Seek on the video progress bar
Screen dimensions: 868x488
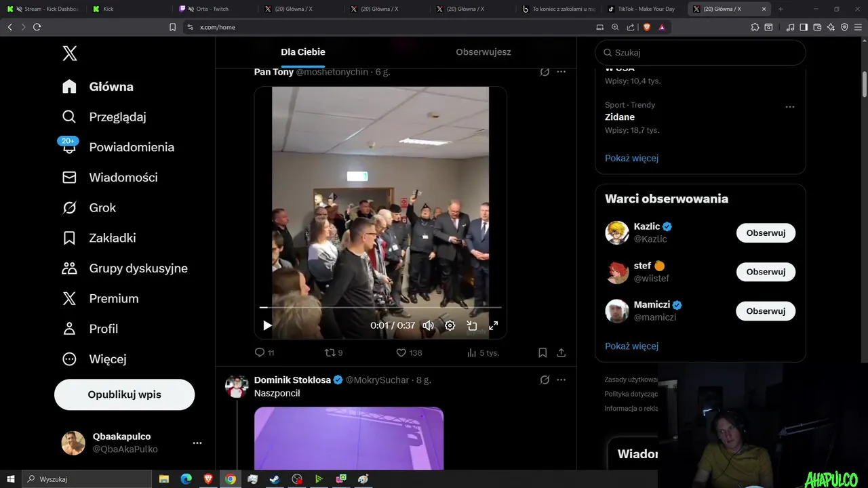(380, 308)
